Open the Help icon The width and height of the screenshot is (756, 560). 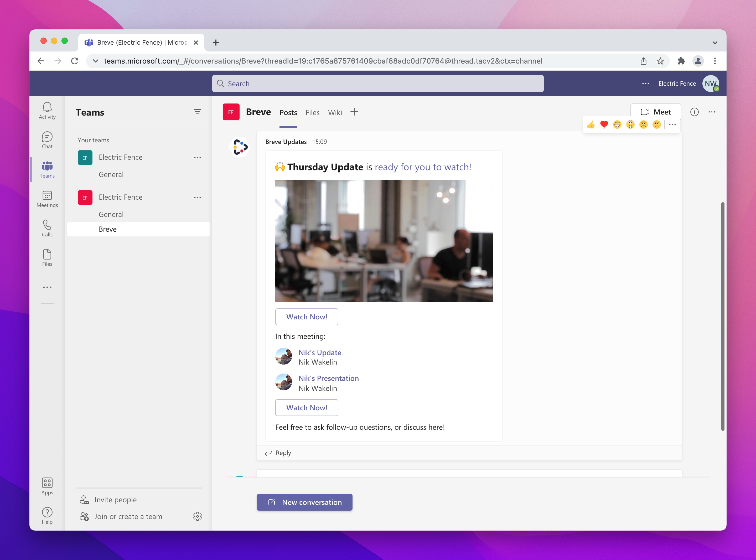(47, 516)
